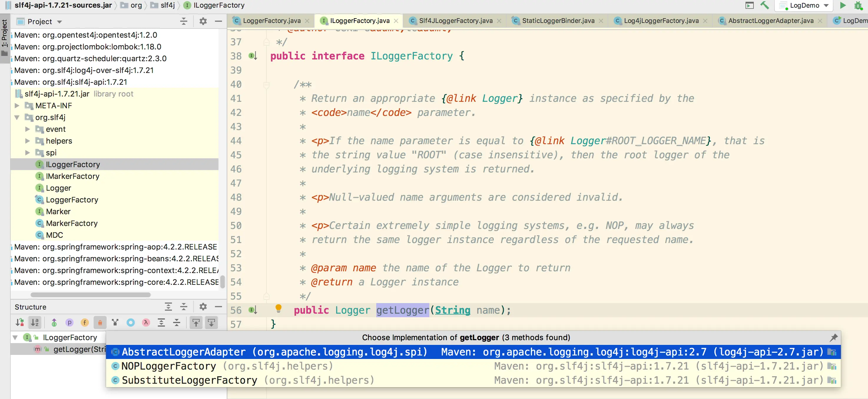Switch to AbstractLoggerAdapter.java tab
Image resolution: width=868 pixels, height=399 pixels.
[x=771, y=21]
